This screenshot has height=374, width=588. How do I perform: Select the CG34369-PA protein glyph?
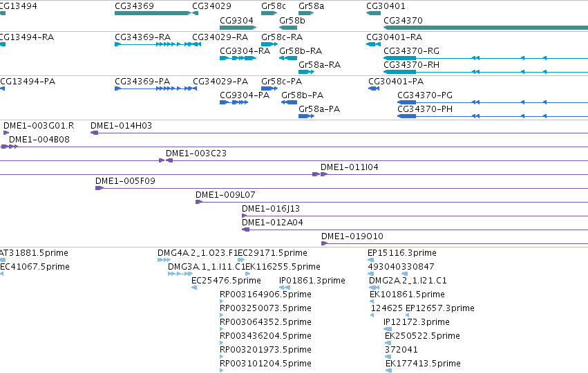(155, 88)
